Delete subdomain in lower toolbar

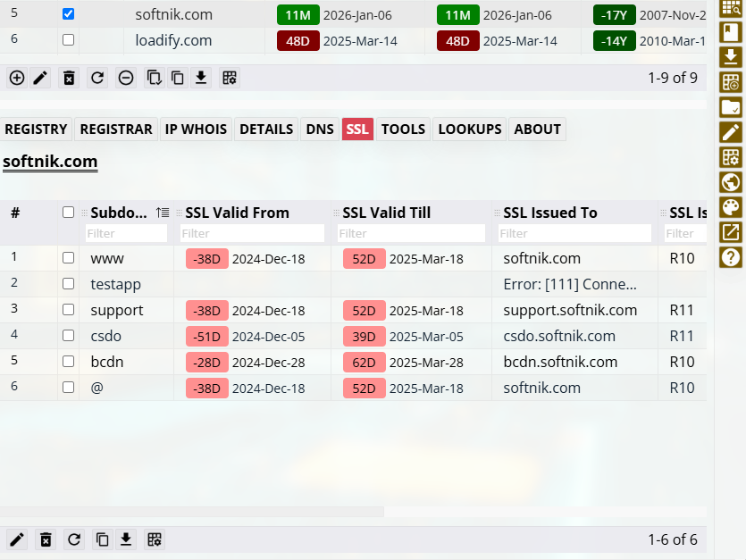pos(46,539)
